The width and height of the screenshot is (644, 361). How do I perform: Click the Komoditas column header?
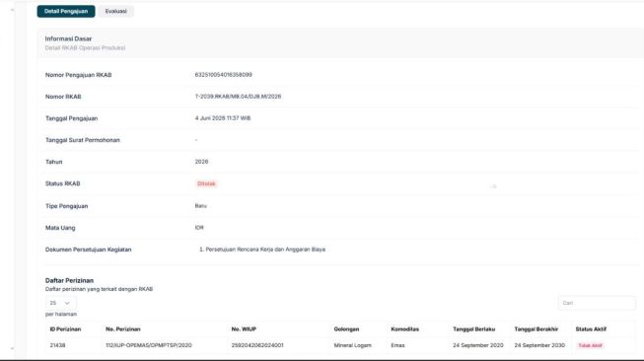pyautogui.click(x=405, y=329)
